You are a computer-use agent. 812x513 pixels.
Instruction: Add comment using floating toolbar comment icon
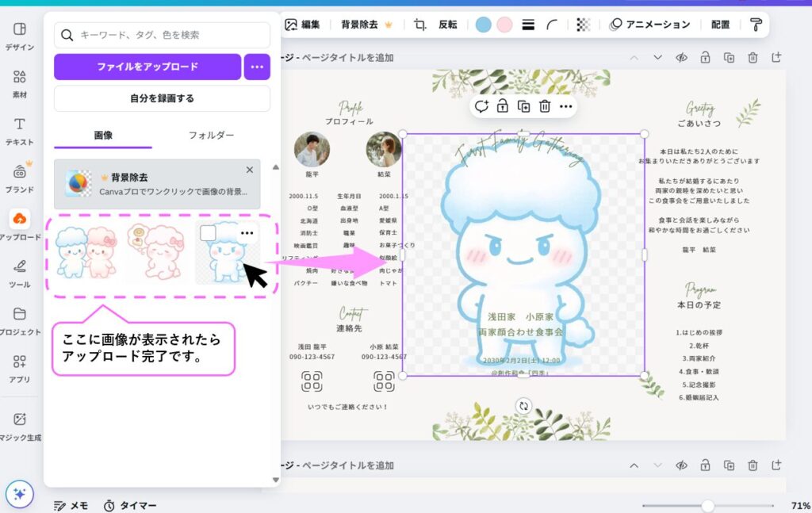[x=481, y=106]
